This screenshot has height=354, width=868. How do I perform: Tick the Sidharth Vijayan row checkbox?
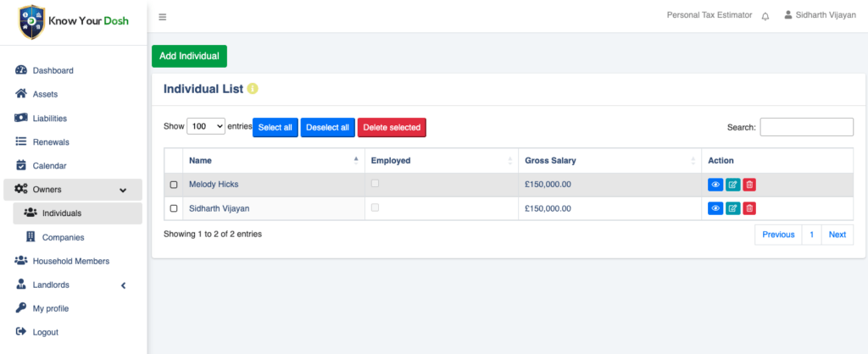(x=174, y=208)
